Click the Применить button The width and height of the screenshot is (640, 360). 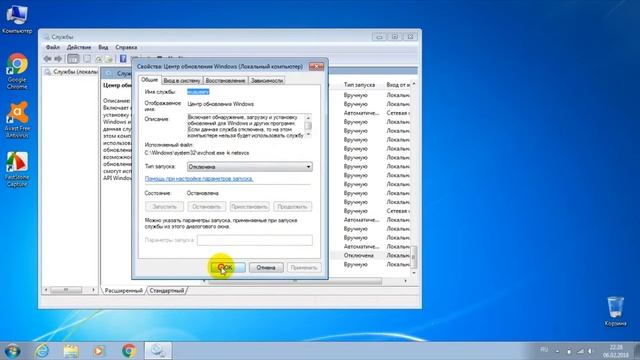[x=304, y=267]
